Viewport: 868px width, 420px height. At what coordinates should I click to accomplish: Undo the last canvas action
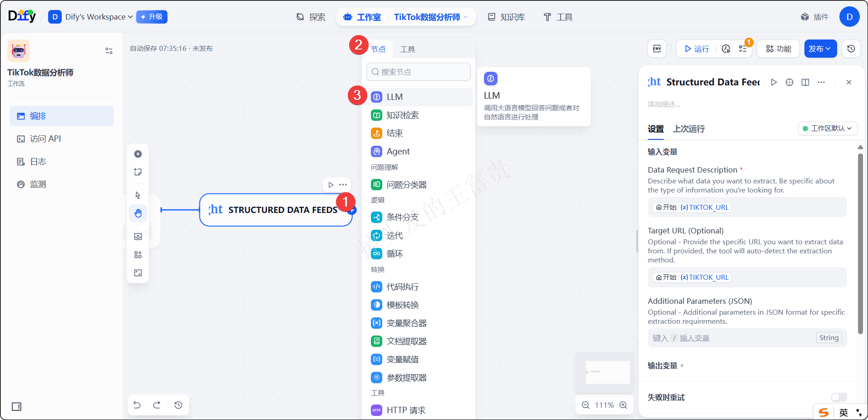coord(137,405)
